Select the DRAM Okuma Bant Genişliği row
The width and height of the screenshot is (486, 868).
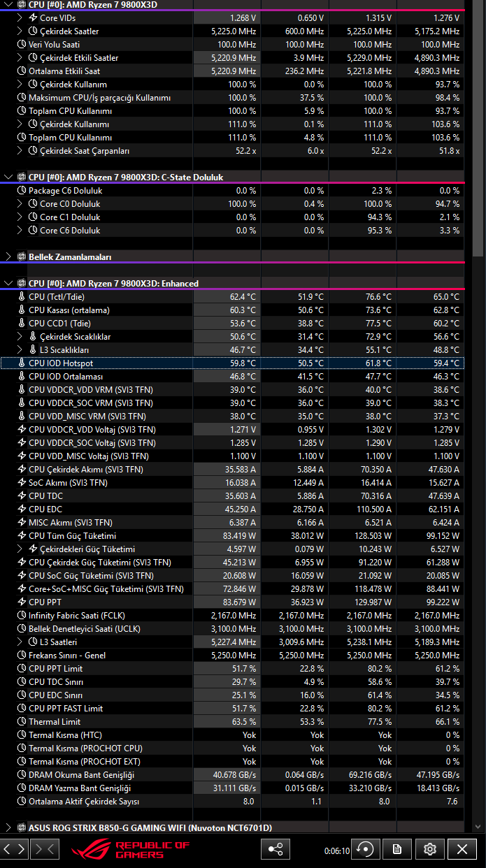(232, 775)
